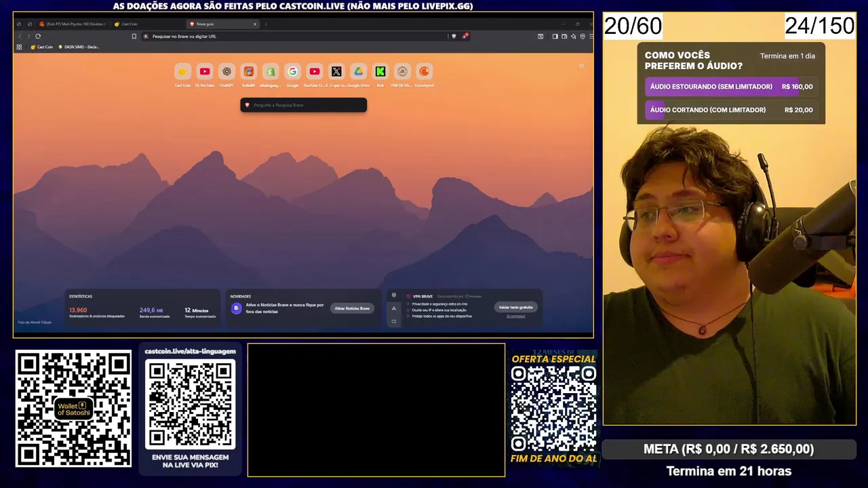Toggle the browser sidebar icon
The image size is (868, 488).
tap(555, 36)
